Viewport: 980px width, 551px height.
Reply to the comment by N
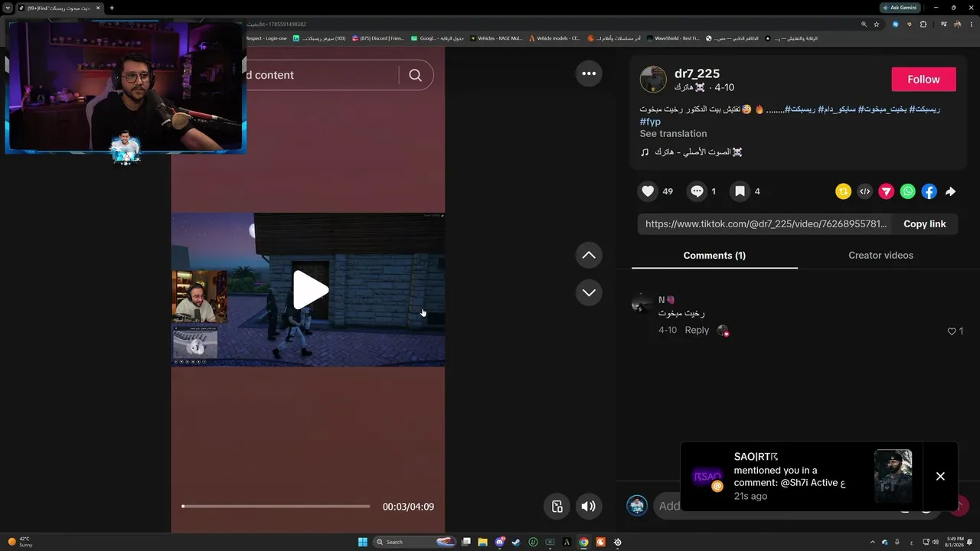click(697, 330)
